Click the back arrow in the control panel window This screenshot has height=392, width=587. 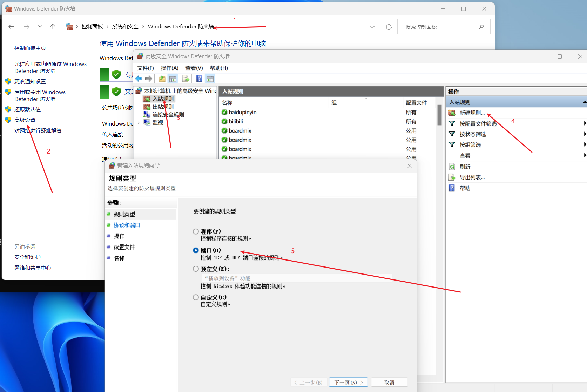pos(11,27)
